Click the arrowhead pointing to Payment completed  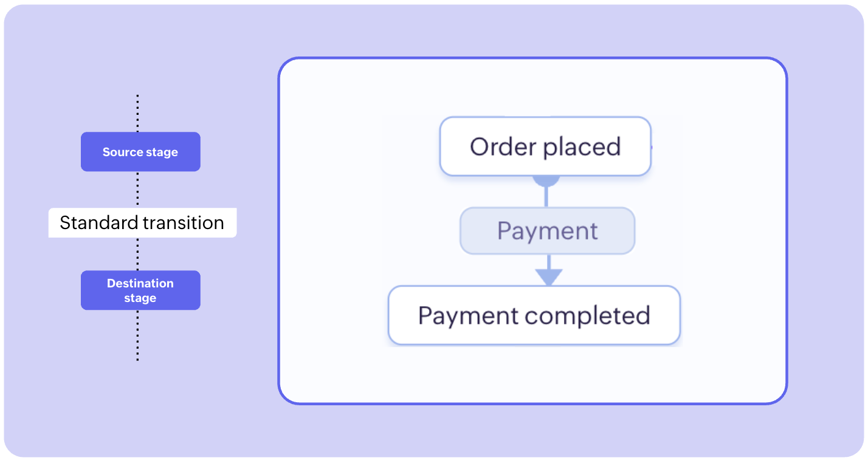pos(548,277)
